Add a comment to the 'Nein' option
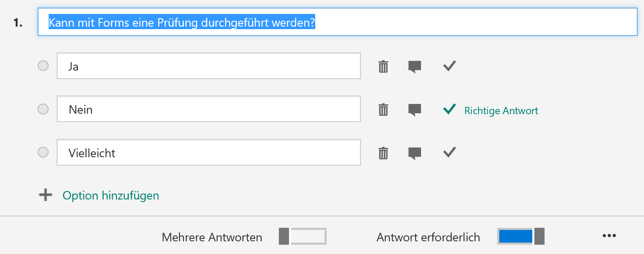 [415, 110]
